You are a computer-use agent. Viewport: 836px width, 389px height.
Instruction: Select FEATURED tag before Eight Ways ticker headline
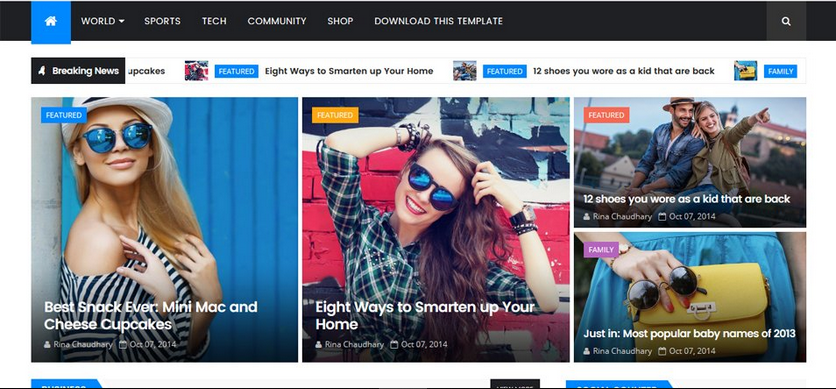pos(236,71)
